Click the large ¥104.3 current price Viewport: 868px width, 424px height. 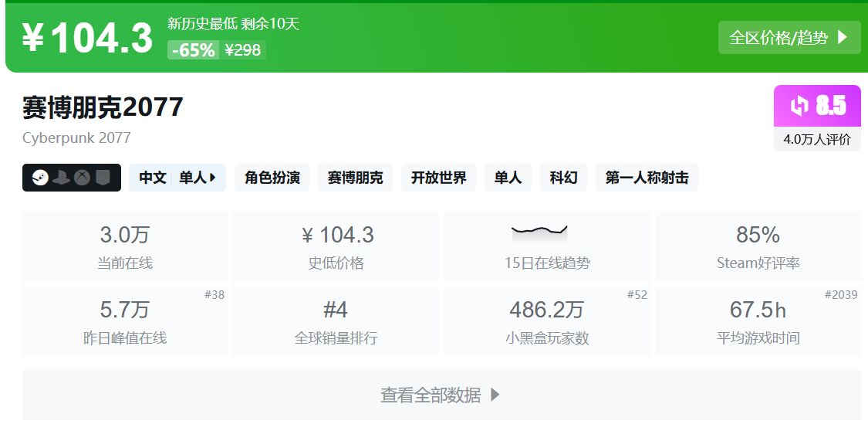87,38
